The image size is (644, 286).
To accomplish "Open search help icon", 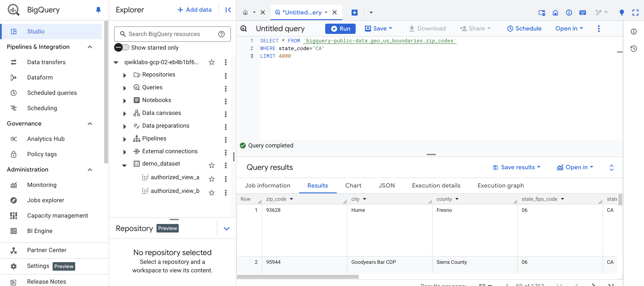I will pyautogui.click(x=221, y=34).
